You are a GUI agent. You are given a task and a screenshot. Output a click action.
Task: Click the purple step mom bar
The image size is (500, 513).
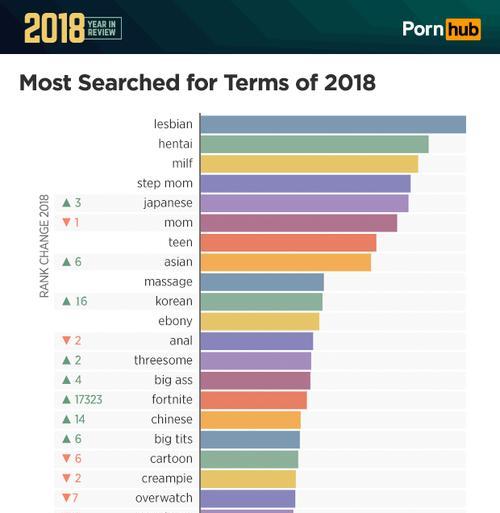click(x=306, y=183)
